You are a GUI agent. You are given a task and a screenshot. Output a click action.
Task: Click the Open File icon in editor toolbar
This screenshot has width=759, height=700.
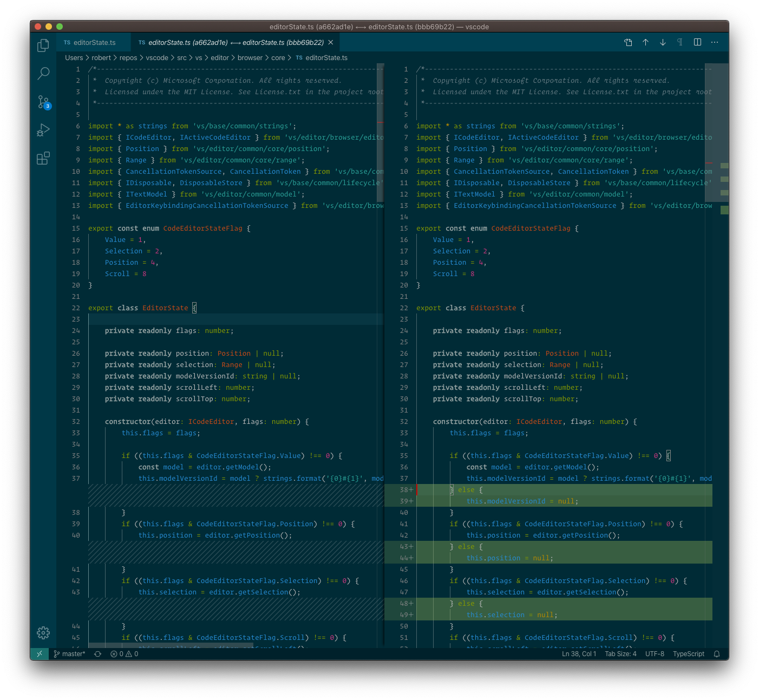[628, 42]
